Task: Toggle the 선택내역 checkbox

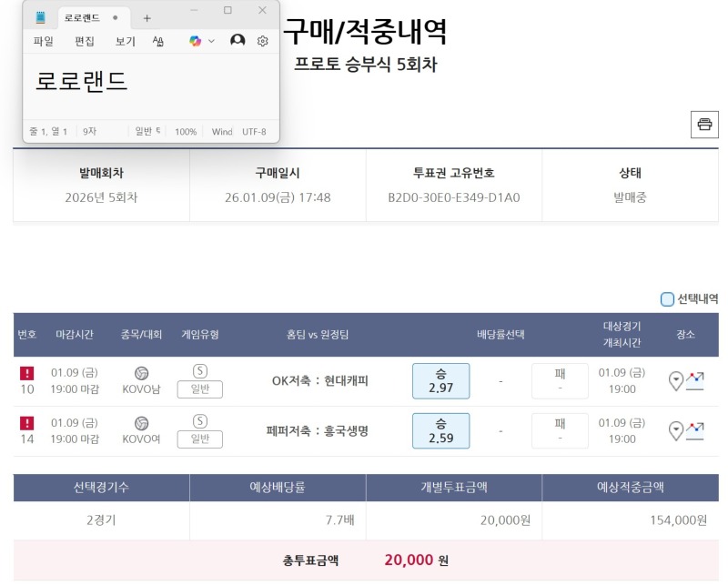Action: pos(667,298)
